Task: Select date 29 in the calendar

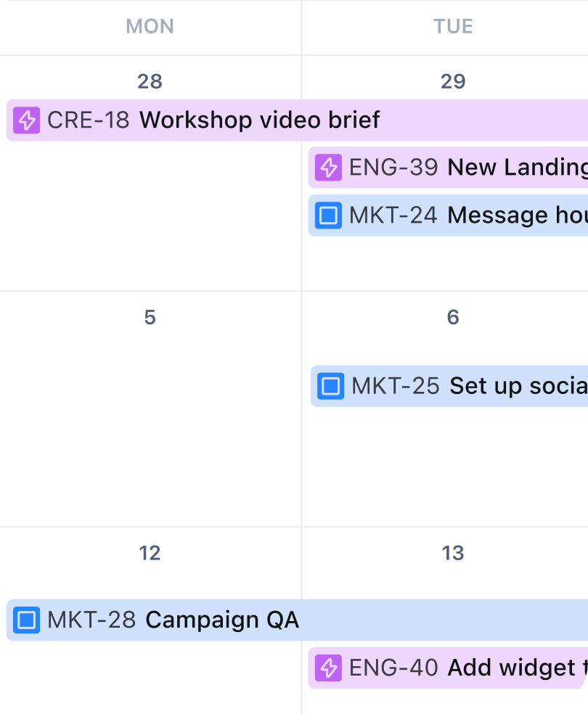Action: pos(453,81)
